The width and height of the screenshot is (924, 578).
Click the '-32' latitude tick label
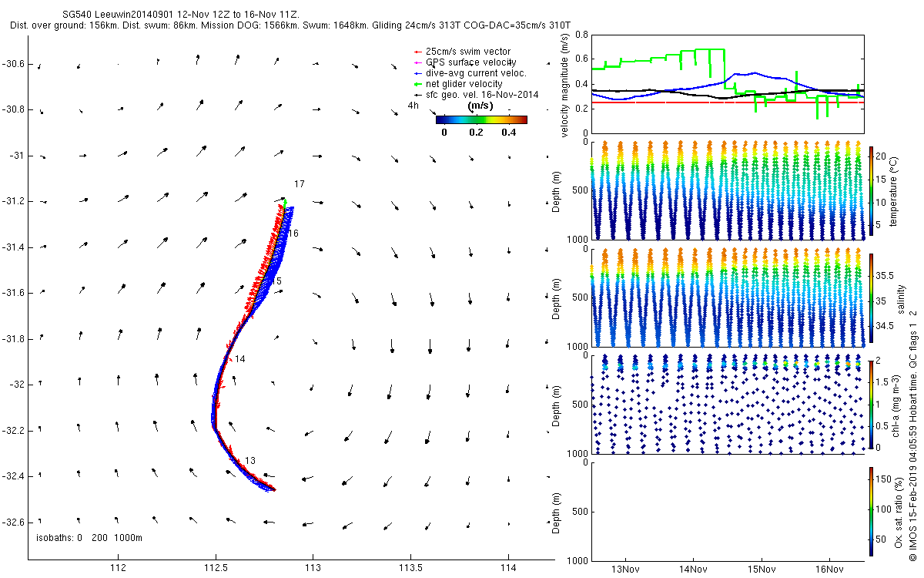[x=18, y=384]
